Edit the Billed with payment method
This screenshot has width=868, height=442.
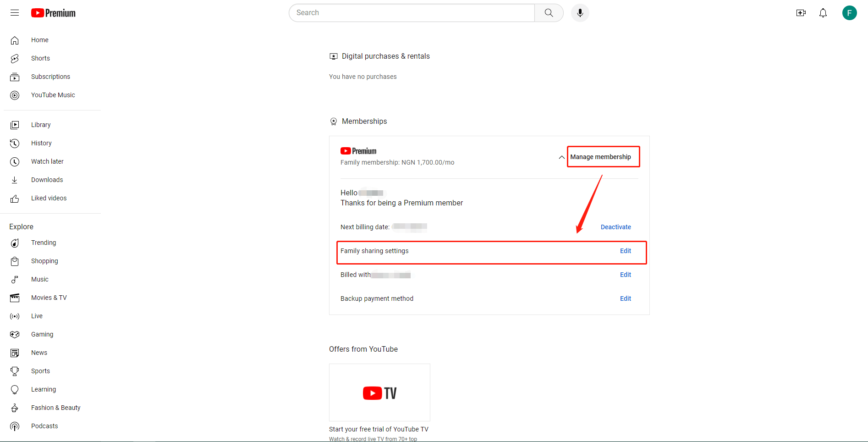[x=625, y=275]
